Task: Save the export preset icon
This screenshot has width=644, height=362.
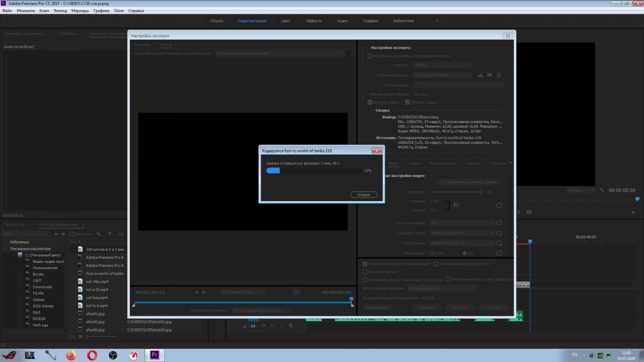Action: coord(481,75)
